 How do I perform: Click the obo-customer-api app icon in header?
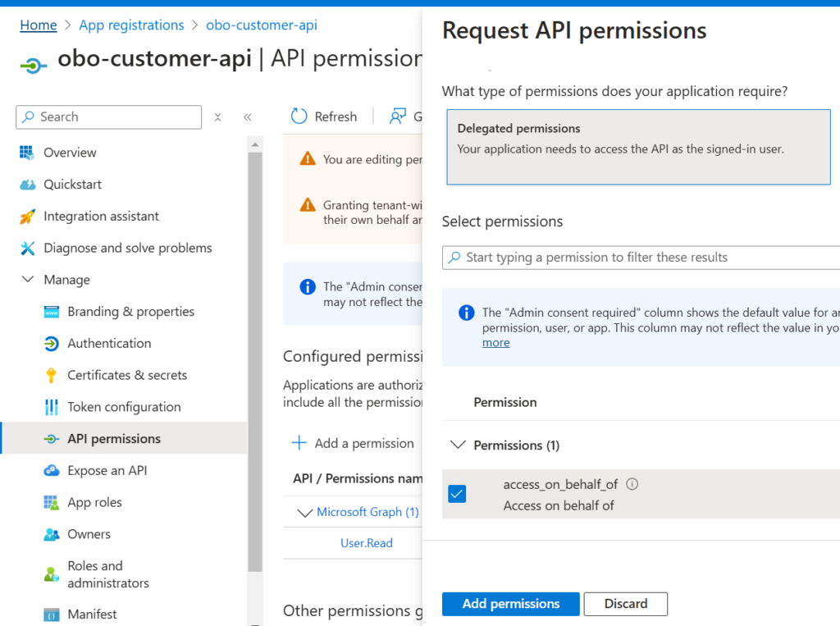tap(33, 66)
